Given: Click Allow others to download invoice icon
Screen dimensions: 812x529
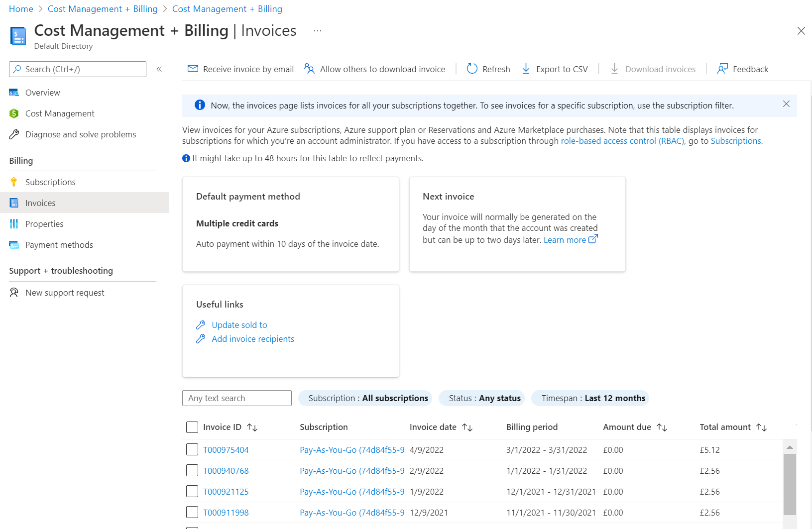Looking at the screenshot, I should click(310, 69).
